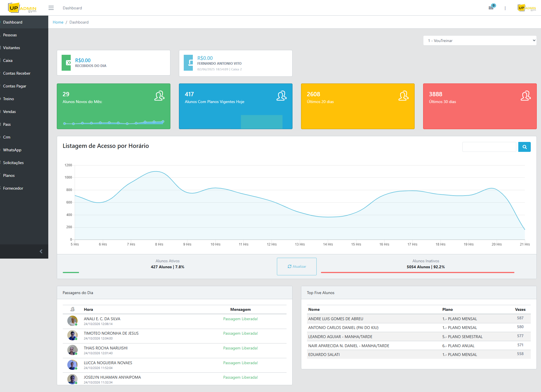
Task: Click Passagem Liberada! for Timoteo Noronha
Action: [x=241, y=333]
